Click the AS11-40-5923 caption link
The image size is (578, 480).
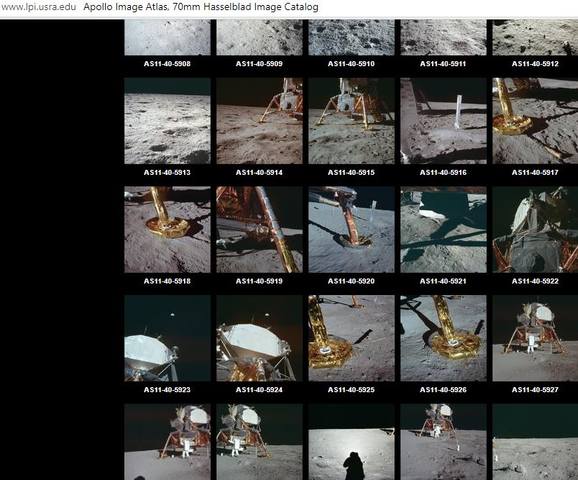167,390
